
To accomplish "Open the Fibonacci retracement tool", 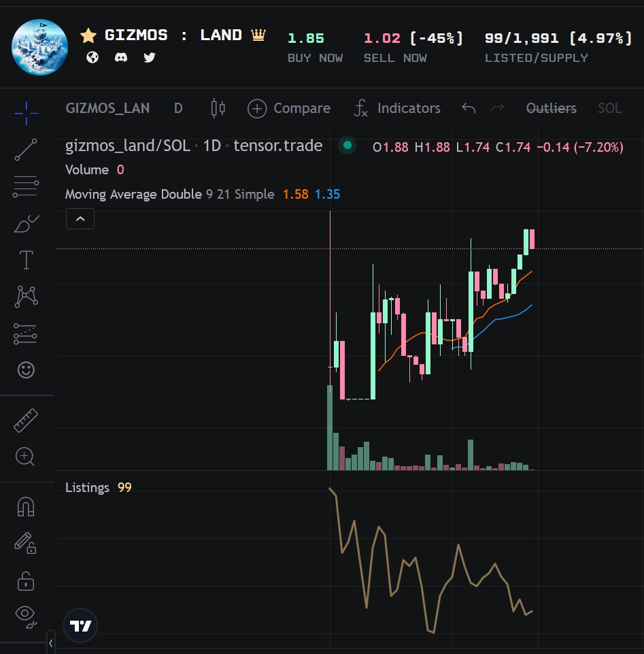I will pos(26,186).
